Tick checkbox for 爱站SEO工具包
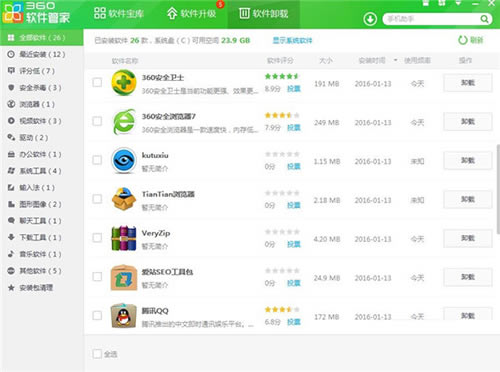 pyautogui.click(x=97, y=277)
